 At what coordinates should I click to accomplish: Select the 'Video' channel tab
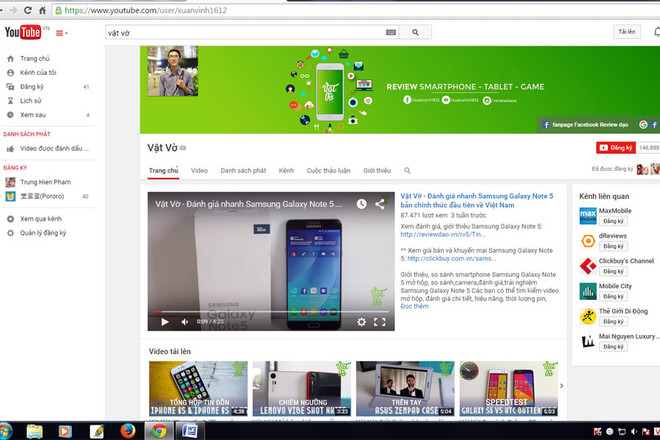pyautogui.click(x=199, y=171)
